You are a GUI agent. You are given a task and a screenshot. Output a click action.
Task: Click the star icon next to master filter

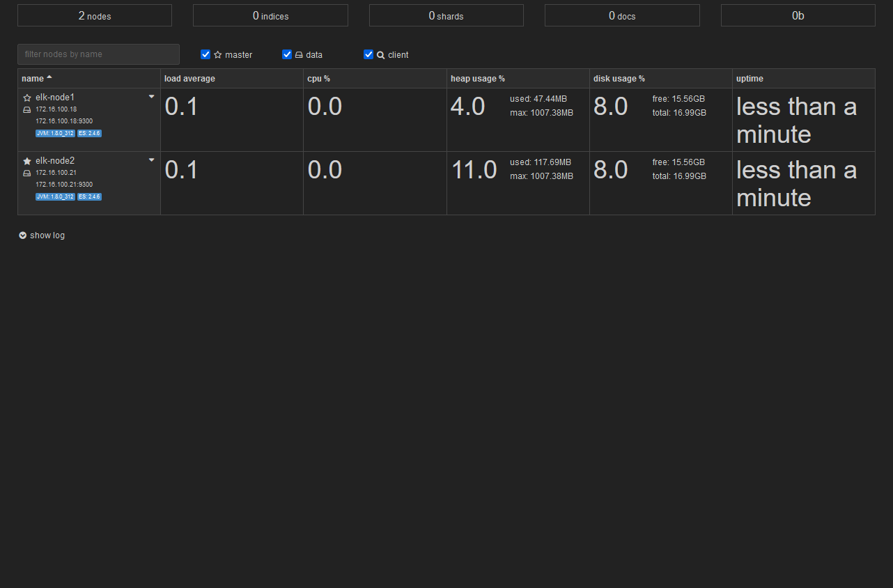[x=218, y=55]
